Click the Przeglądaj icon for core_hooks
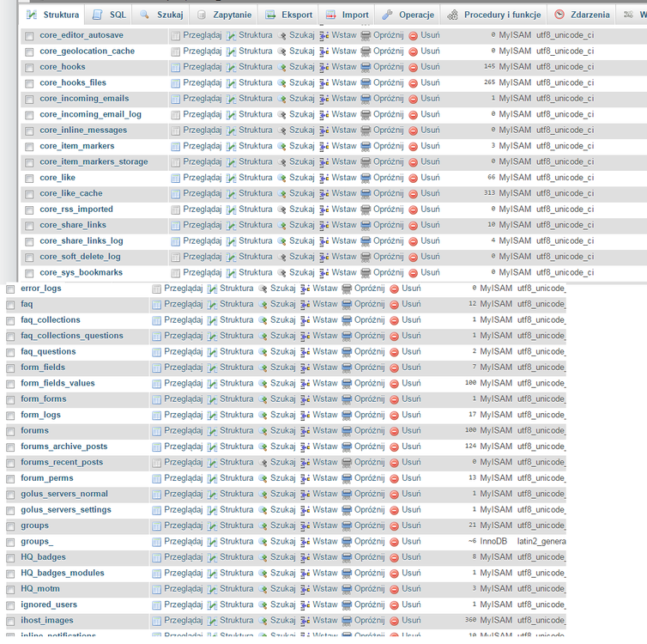This screenshot has width=647, height=644. tap(175, 67)
